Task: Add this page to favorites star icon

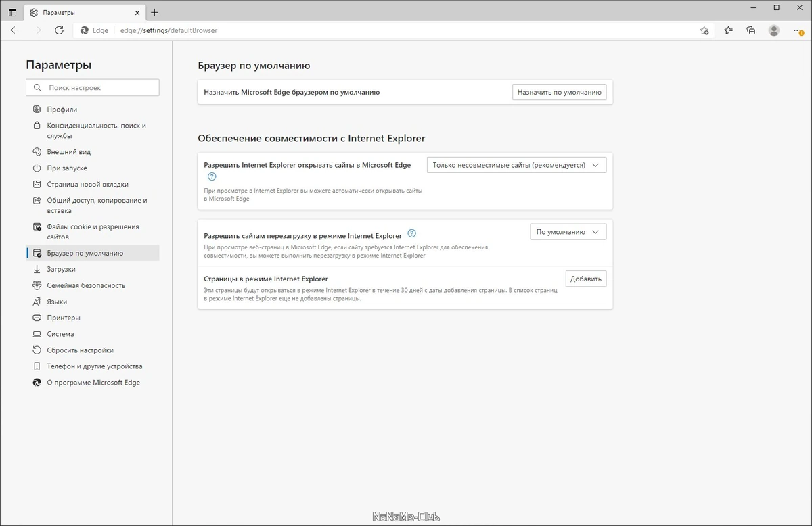Action: pos(704,30)
